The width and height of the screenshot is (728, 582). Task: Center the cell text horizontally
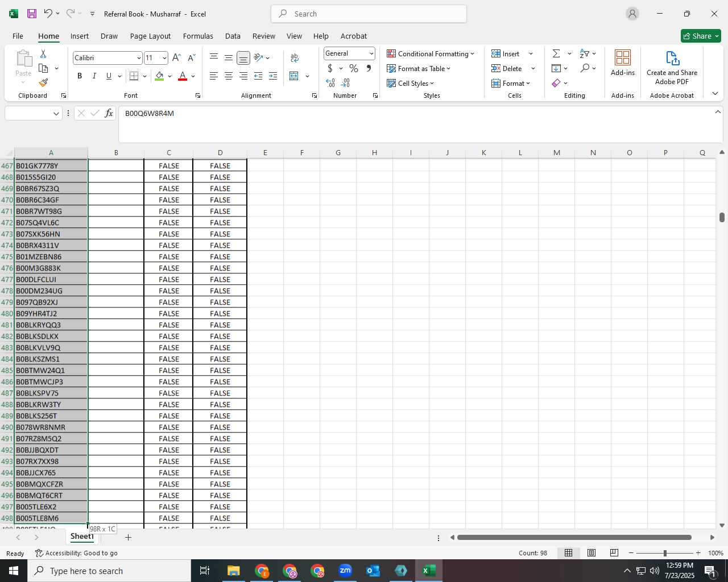(228, 76)
